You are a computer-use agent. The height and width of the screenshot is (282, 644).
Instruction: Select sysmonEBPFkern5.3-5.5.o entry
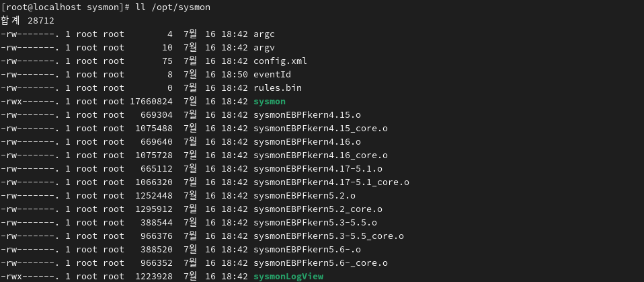[x=315, y=223]
